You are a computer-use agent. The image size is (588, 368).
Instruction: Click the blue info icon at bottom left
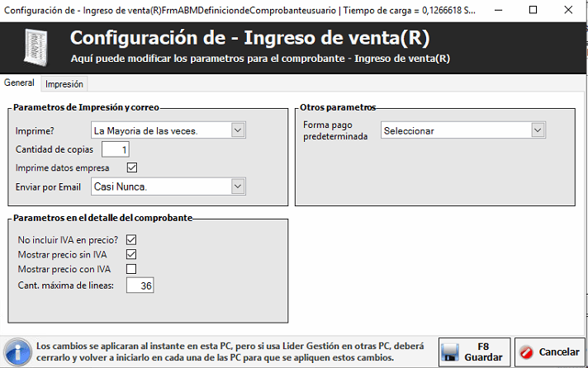click(x=17, y=351)
